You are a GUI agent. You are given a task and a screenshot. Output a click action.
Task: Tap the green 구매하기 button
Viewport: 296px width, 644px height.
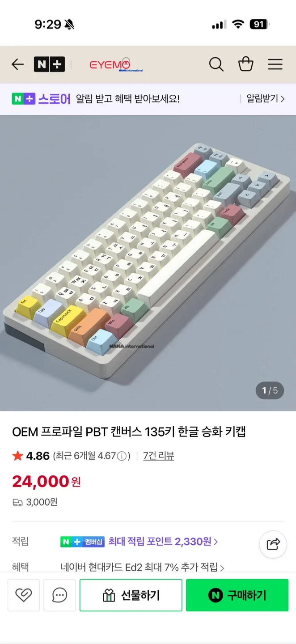[x=237, y=595]
